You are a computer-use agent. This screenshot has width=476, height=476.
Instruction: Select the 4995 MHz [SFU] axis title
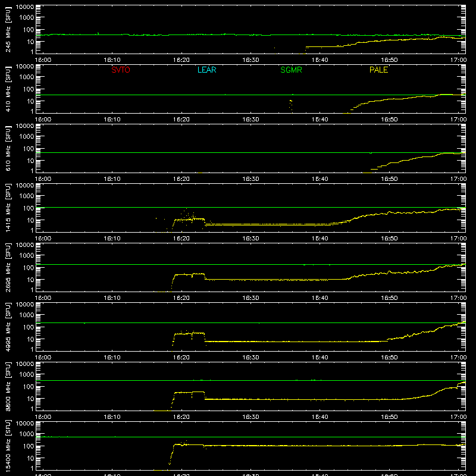tap(8, 327)
